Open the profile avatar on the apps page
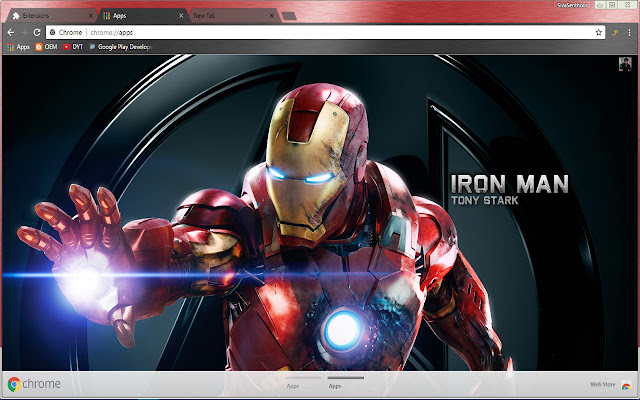 [x=625, y=64]
